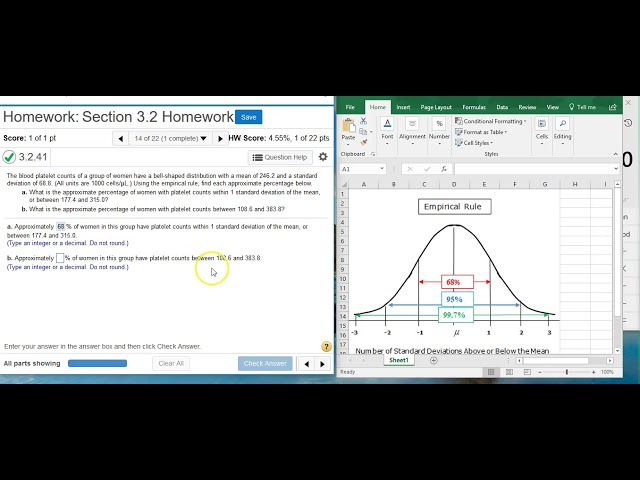The width and height of the screenshot is (640, 480).
Task: Click the Enter checkmark in formula bar
Action: [427, 169]
